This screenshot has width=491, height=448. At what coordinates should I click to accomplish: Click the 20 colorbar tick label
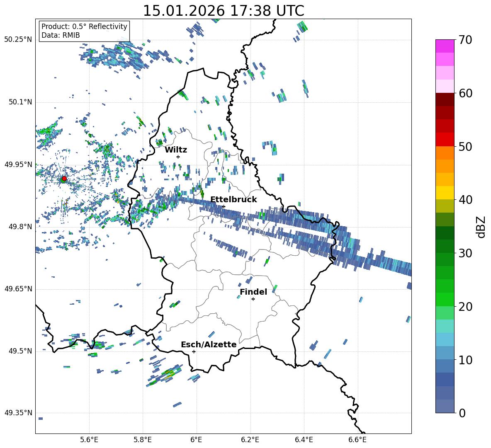(x=465, y=307)
